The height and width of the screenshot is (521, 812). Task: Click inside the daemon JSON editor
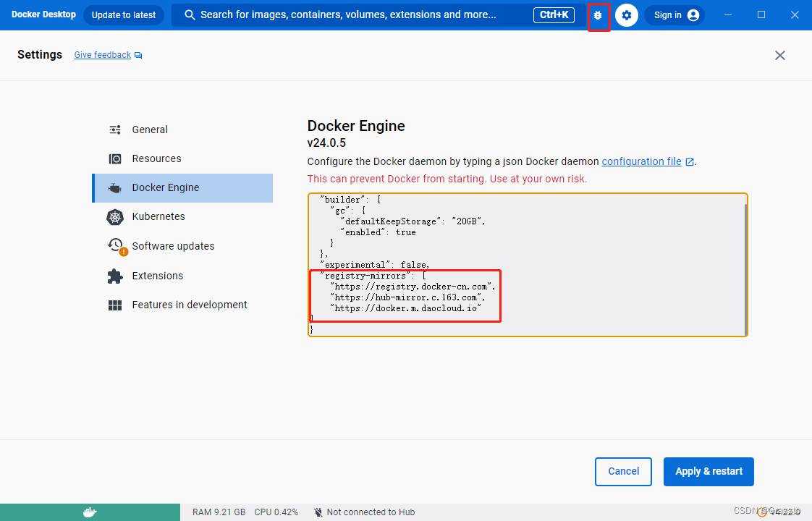tap(527, 265)
